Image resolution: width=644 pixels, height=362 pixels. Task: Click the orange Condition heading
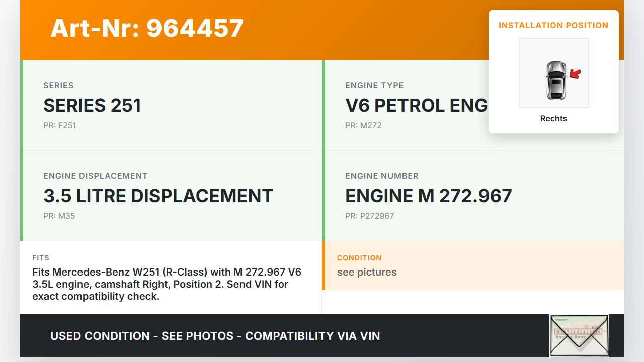pos(359,258)
